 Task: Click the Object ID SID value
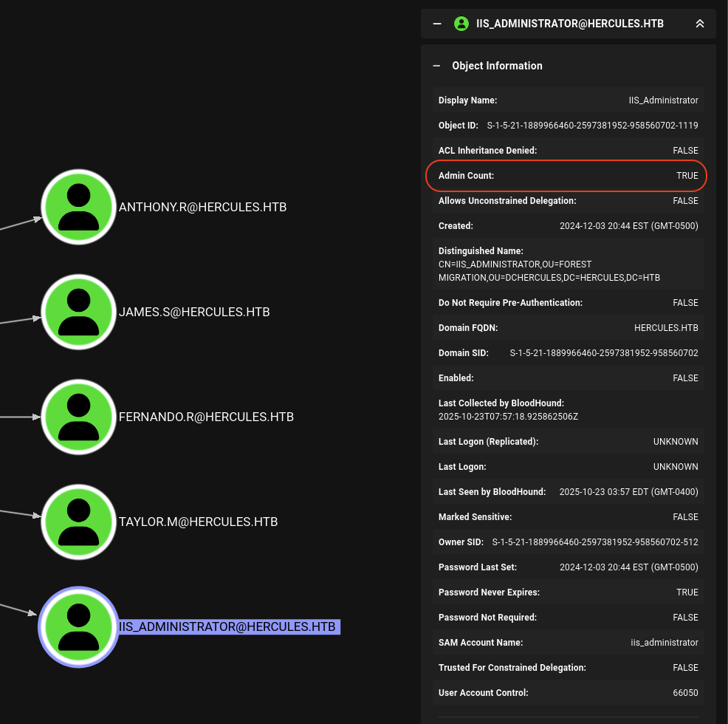coord(592,126)
